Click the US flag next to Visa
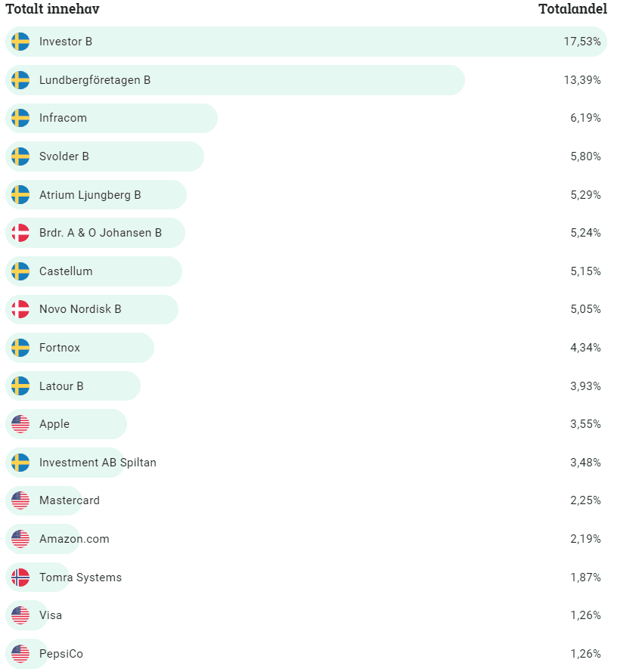Screen dimensions: 617x672 (x=20, y=615)
